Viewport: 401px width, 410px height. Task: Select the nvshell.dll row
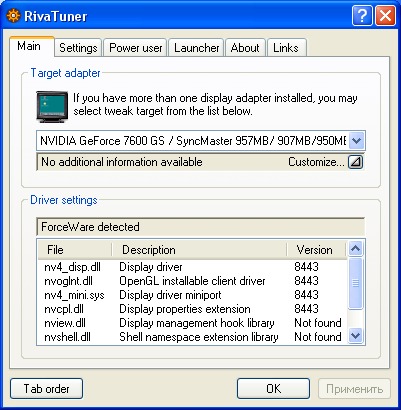pos(192,337)
